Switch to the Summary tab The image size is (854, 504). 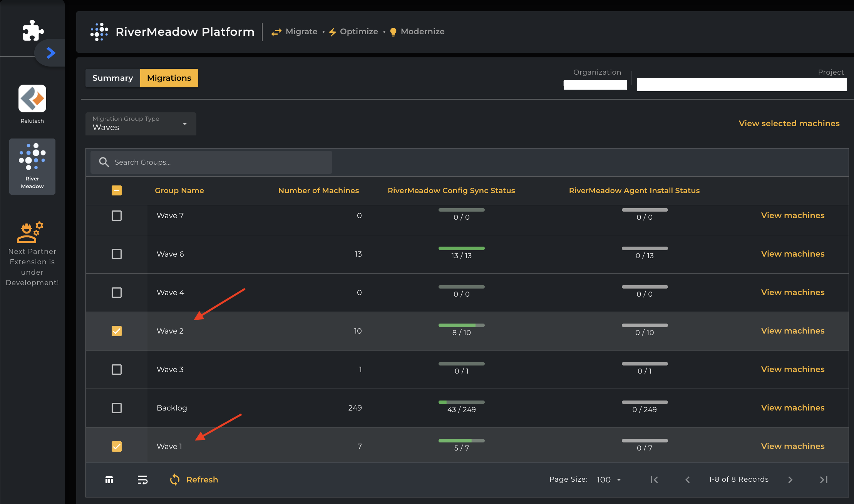(113, 78)
